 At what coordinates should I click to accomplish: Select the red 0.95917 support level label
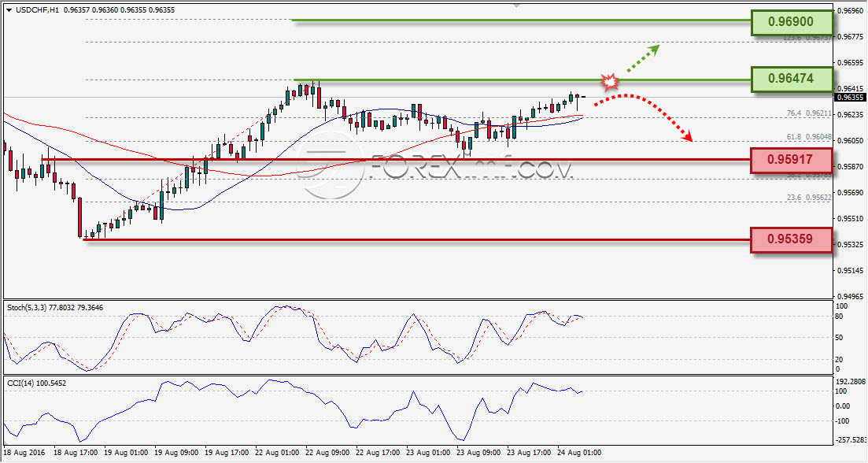(x=792, y=160)
